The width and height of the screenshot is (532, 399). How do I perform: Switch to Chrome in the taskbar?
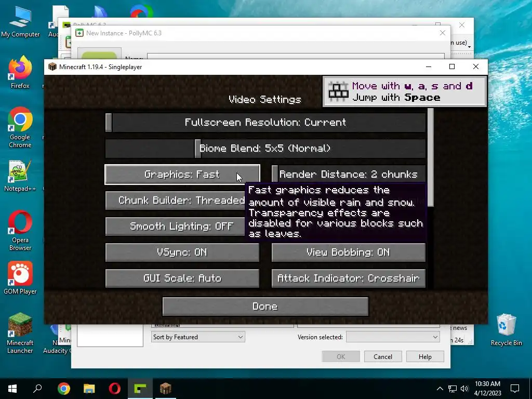tap(64, 389)
